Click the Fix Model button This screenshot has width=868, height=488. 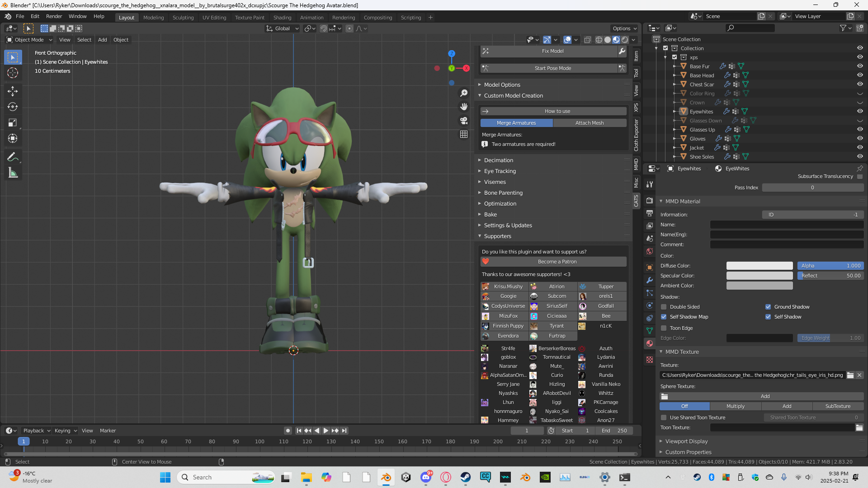552,51
